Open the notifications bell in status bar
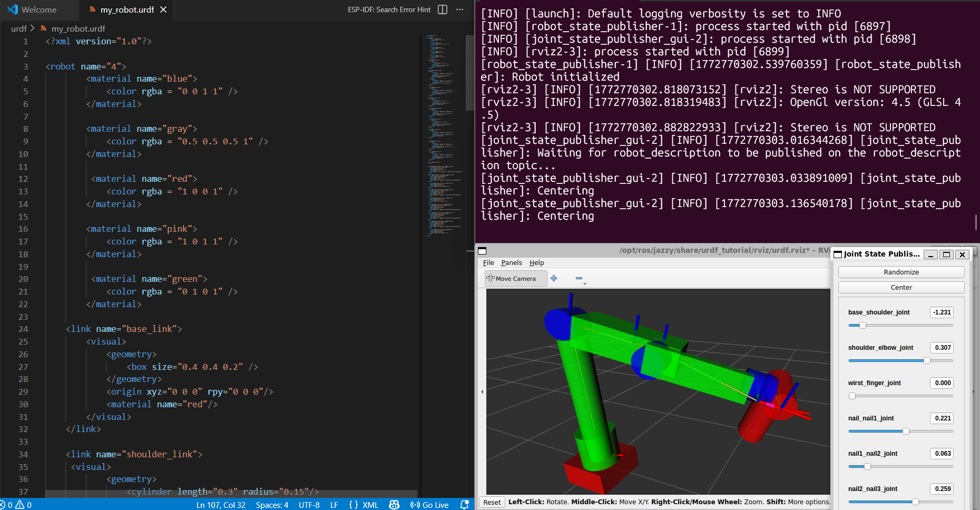 point(464,504)
